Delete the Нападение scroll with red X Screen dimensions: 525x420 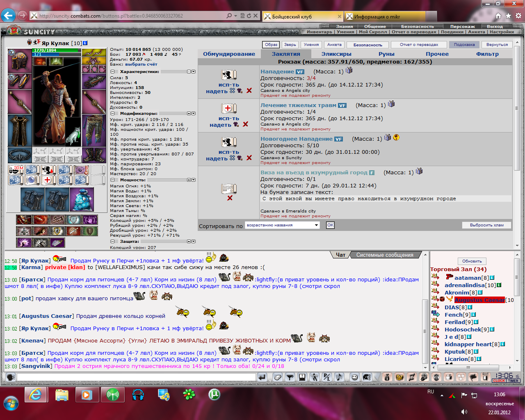249,91
